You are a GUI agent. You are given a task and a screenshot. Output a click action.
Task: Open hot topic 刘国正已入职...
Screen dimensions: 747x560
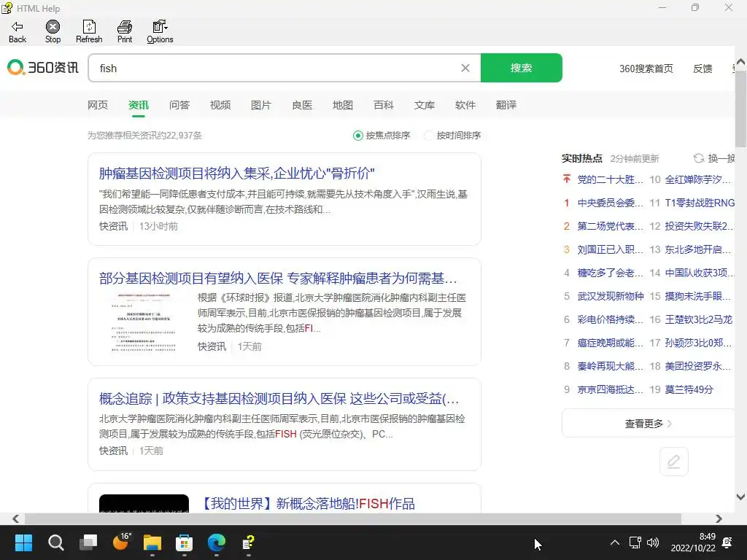tap(611, 249)
